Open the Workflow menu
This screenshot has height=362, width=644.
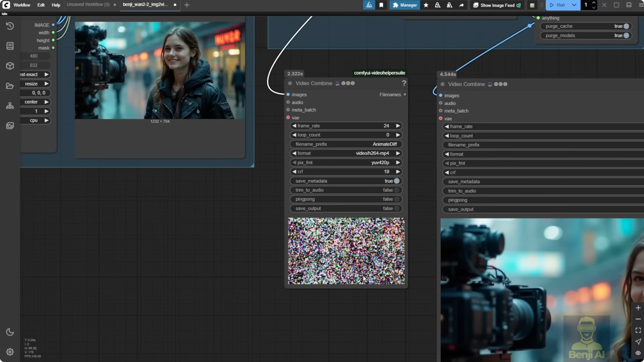click(x=22, y=5)
